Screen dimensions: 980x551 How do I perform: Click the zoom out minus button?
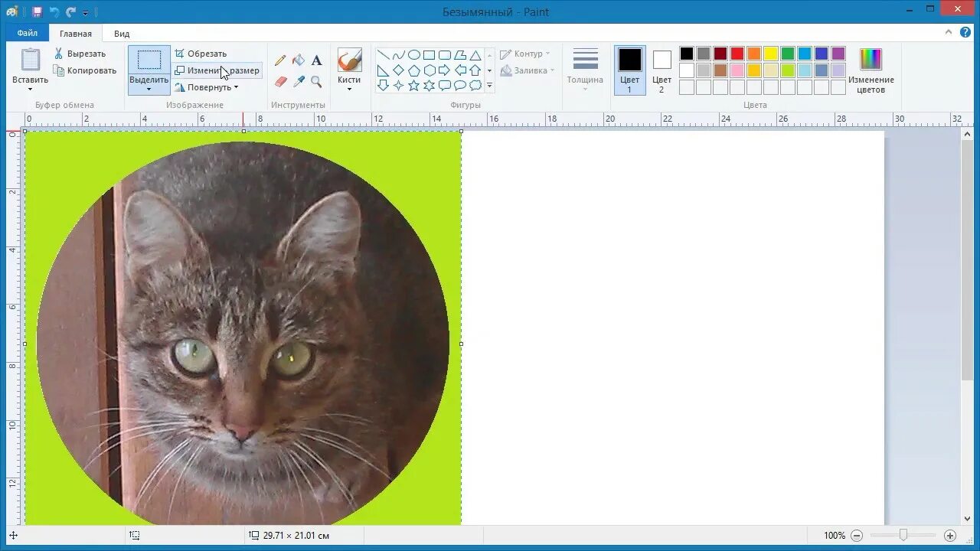[857, 536]
